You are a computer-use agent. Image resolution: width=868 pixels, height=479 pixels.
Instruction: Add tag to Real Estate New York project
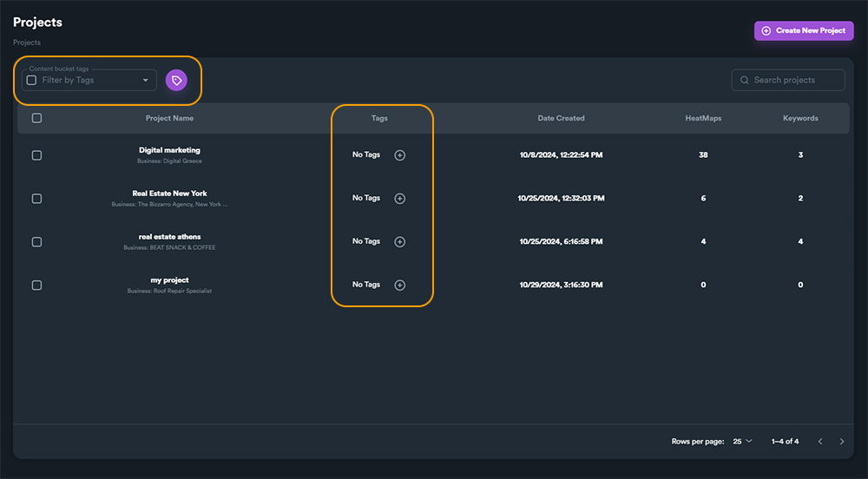(399, 199)
